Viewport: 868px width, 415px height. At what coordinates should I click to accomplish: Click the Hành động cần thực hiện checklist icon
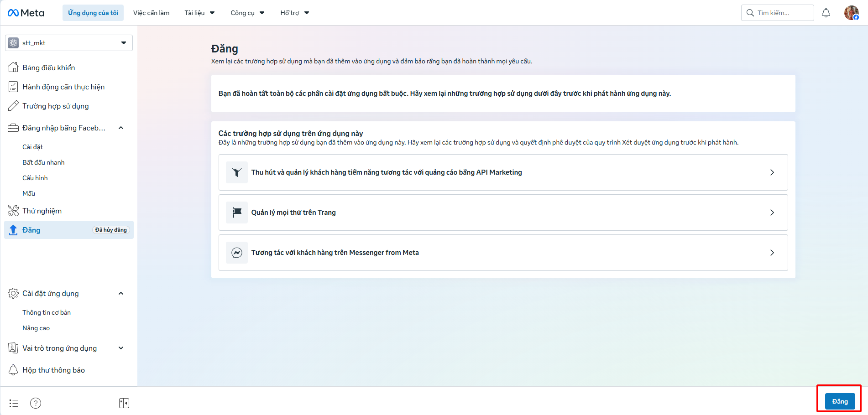point(13,87)
